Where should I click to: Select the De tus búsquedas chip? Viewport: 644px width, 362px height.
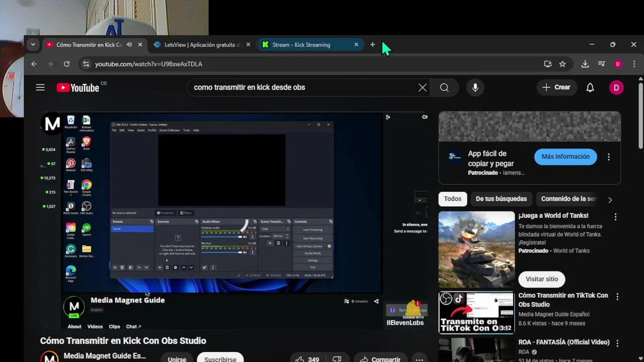(x=501, y=199)
